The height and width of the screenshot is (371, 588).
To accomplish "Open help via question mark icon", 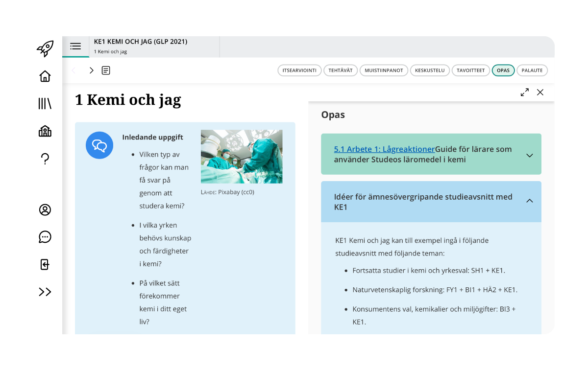I will [x=45, y=159].
